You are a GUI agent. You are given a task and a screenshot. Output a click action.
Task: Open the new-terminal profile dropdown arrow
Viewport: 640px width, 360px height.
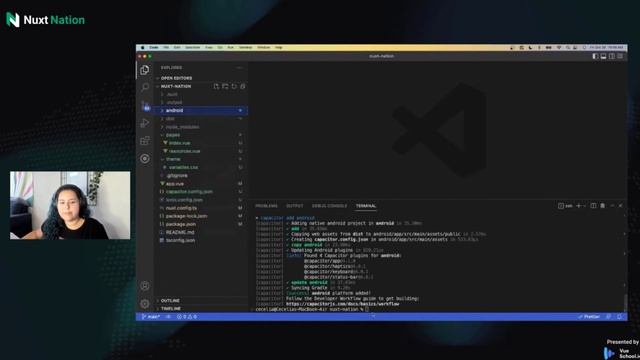(x=584, y=206)
